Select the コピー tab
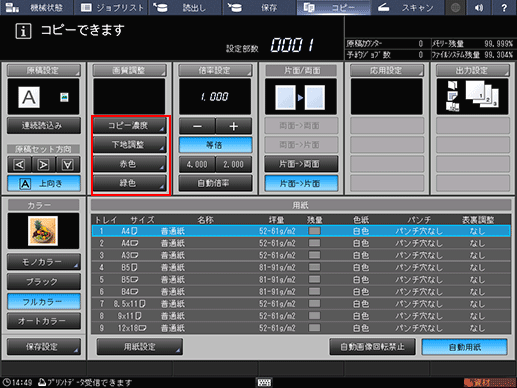This screenshot has width=517, height=388. (333, 7)
